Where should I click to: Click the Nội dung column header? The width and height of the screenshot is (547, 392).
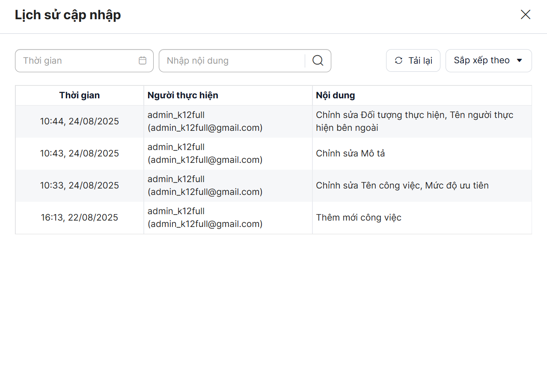point(335,95)
